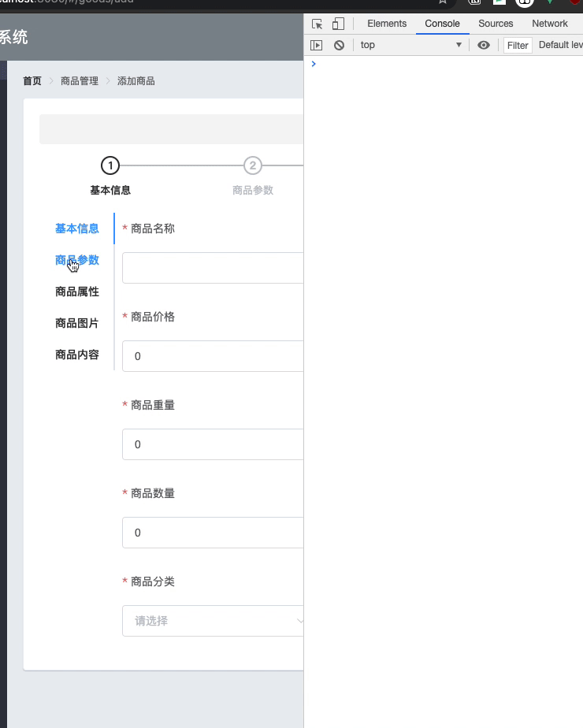Focus the 商品重量 input field
Viewport: 583px width, 728px height.
[x=213, y=444]
